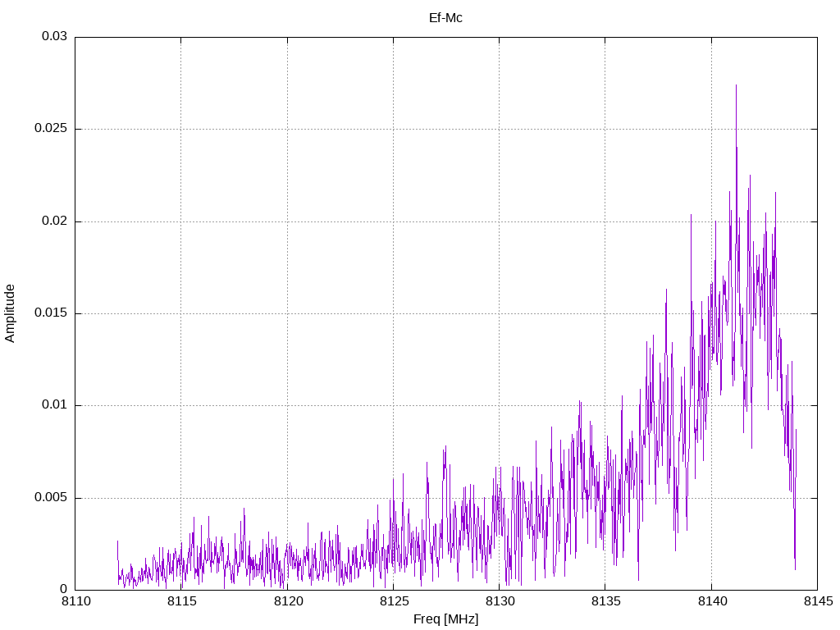Click the 'Amplitude' y-axis label
Screen dimensions: 840x630
[10, 313]
